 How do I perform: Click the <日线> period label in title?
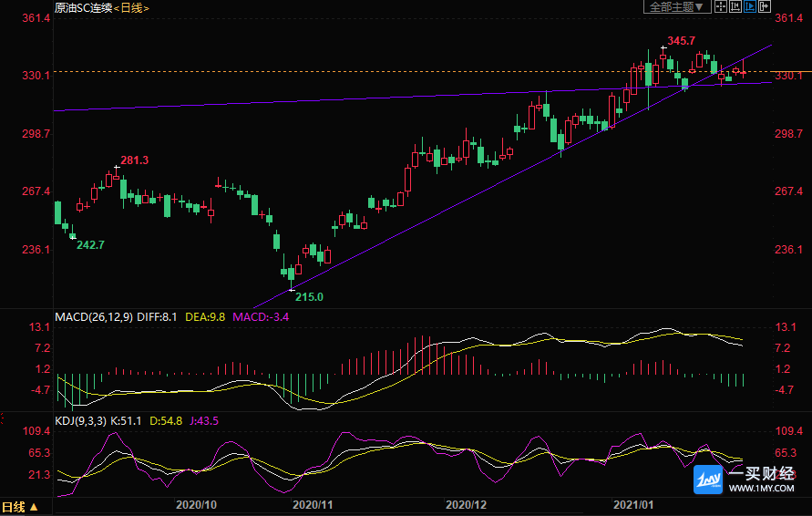pyautogui.click(x=131, y=8)
